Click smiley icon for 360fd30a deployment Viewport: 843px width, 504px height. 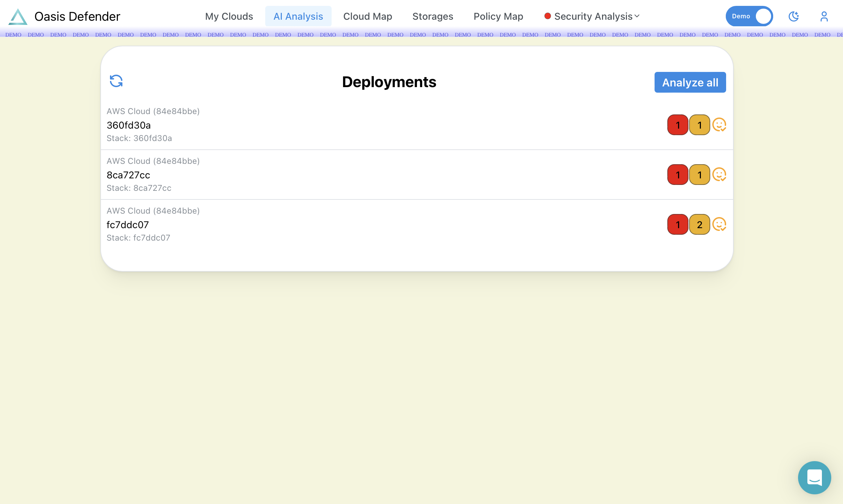click(x=719, y=125)
